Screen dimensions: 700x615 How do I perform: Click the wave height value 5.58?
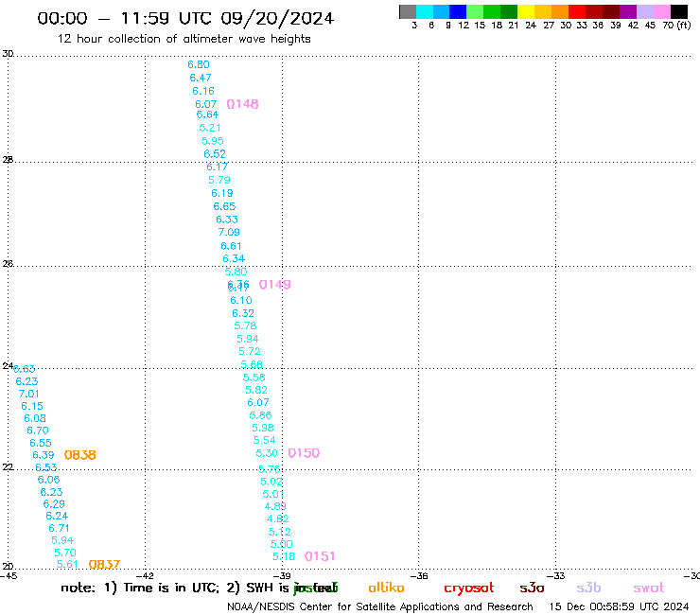tap(254, 378)
